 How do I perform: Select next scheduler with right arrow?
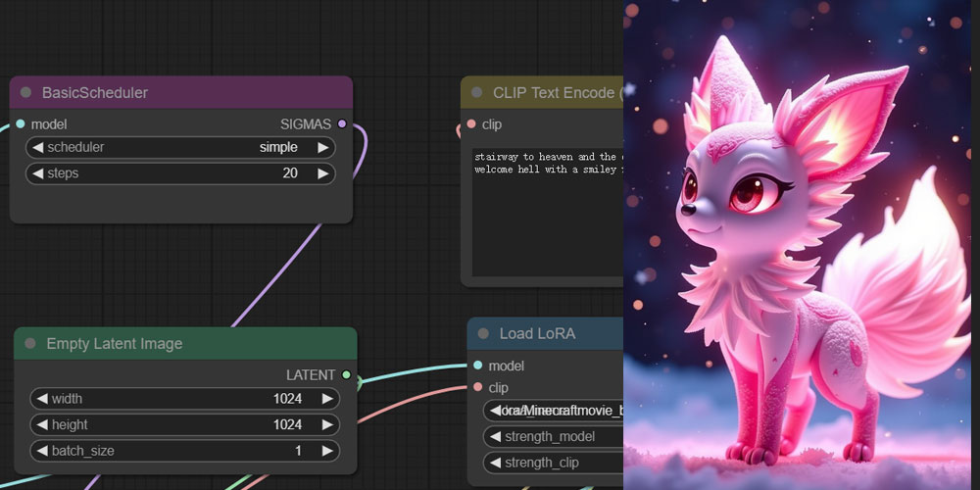pos(322,148)
